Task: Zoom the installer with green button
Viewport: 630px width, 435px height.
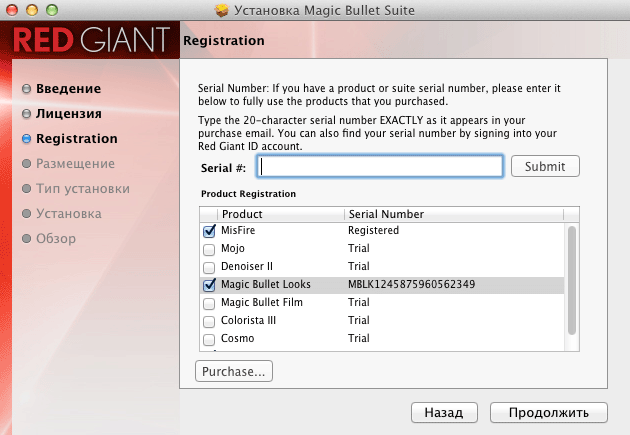Action: click(52, 10)
